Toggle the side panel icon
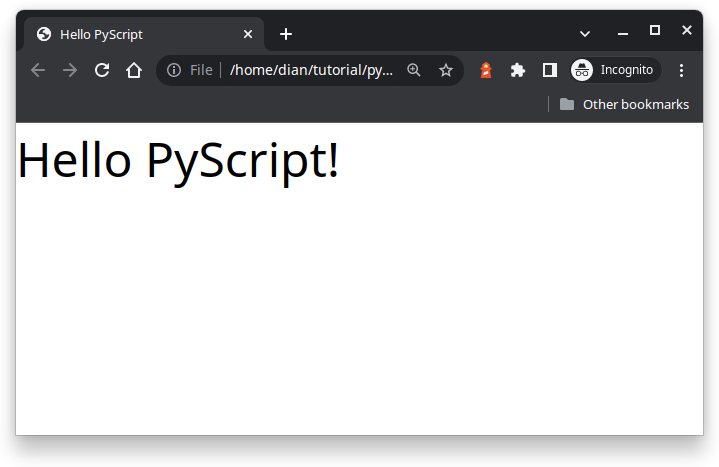 [549, 70]
